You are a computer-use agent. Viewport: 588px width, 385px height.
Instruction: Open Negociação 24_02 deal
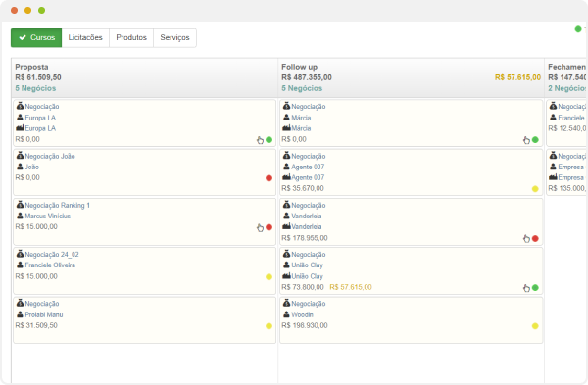tap(52, 254)
